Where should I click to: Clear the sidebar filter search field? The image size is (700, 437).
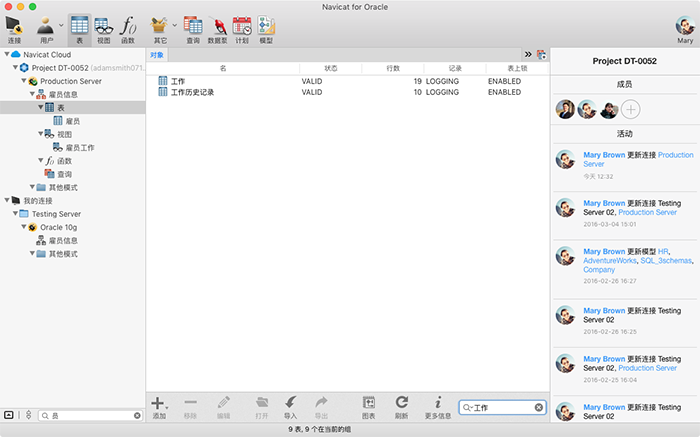point(137,416)
